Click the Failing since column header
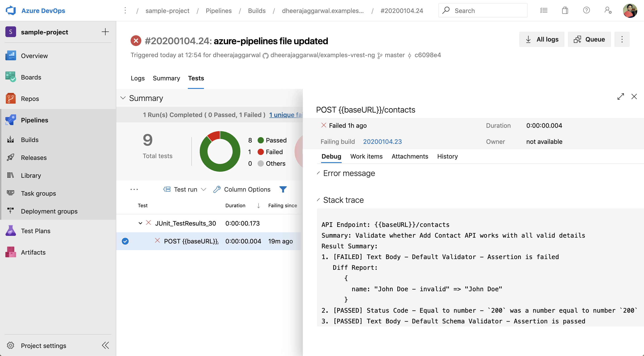 pos(282,205)
